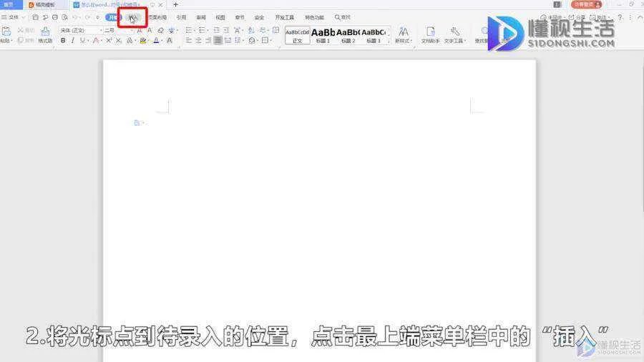This screenshot has height=362, width=644.
Task: Click the help question mark icon
Action: pyautogui.click(x=620, y=17)
